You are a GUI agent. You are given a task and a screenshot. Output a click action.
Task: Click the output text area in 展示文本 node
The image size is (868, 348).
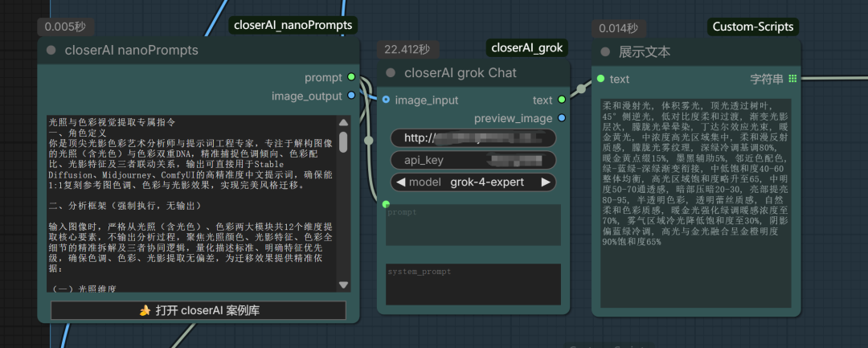pos(696,203)
